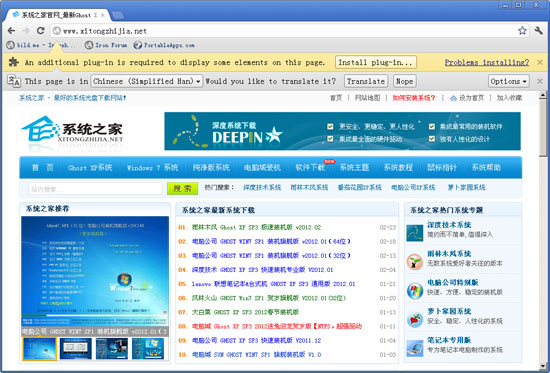This screenshot has width=550, height=373.
Task: Open the 软件下载 menu item
Action: point(310,167)
